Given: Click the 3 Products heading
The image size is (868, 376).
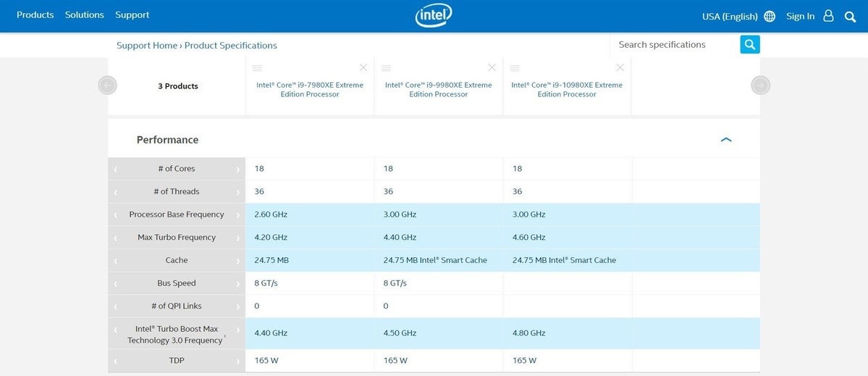Looking at the screenshot, I should coord(177,85).
